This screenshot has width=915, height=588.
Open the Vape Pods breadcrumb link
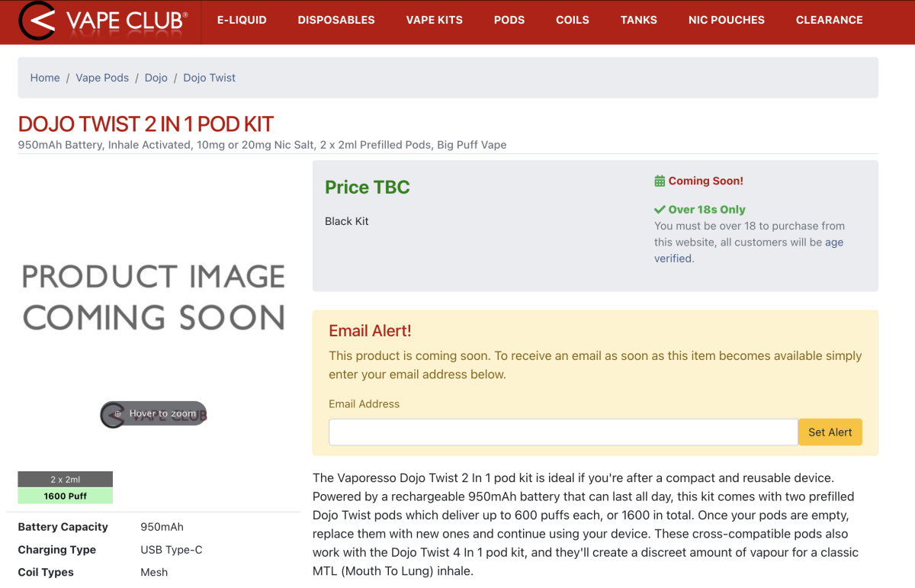pos(102,78)
